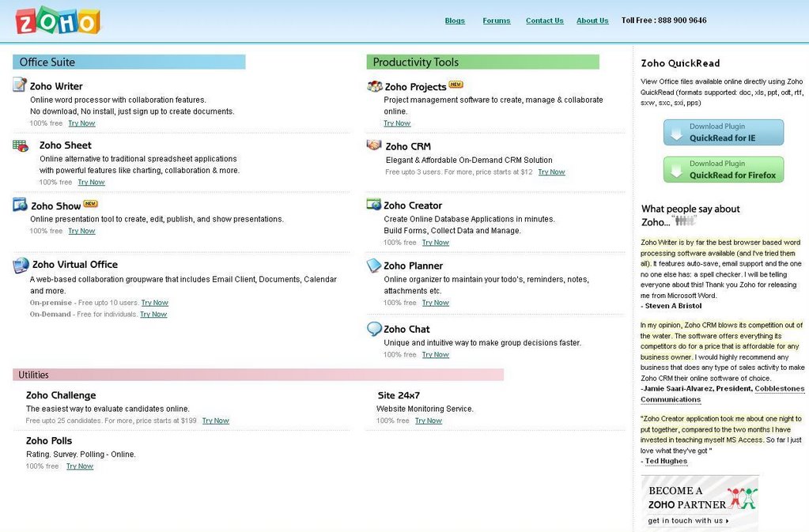Click the Zoho Creator heading
Screen dimensions: 809x532
pos(413,206)
